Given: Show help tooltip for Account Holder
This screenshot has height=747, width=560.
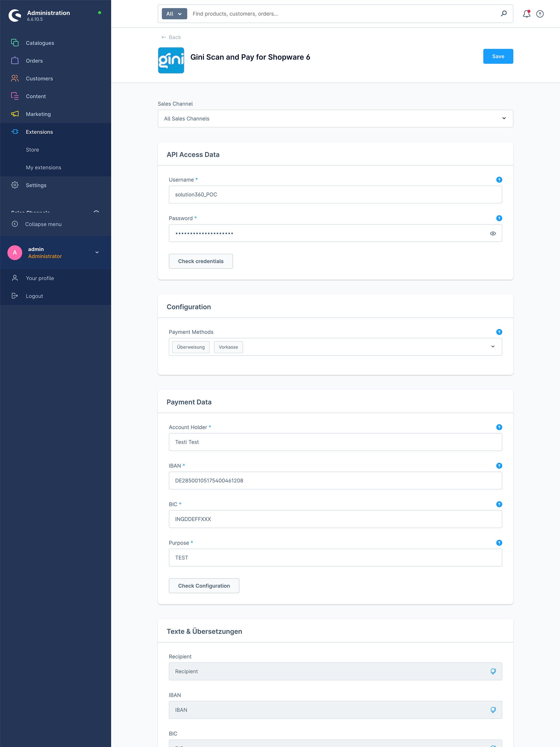Looking at the screenshot, I should 499,427.
